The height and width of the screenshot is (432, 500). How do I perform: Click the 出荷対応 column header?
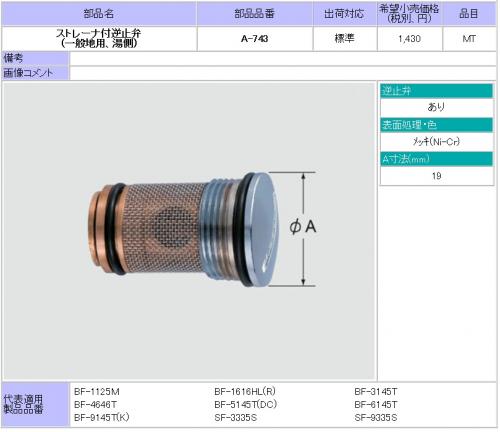point(344,14)
